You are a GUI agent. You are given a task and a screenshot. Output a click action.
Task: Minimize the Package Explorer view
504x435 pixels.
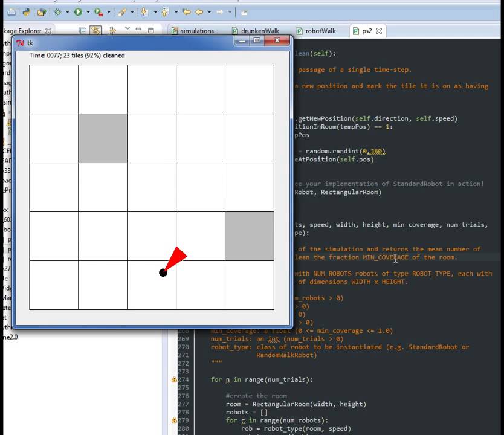tap(138, 29)
